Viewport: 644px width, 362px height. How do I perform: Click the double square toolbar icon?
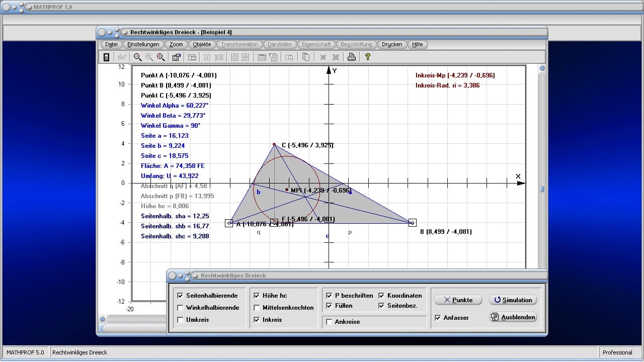click(x=219, y=57)
